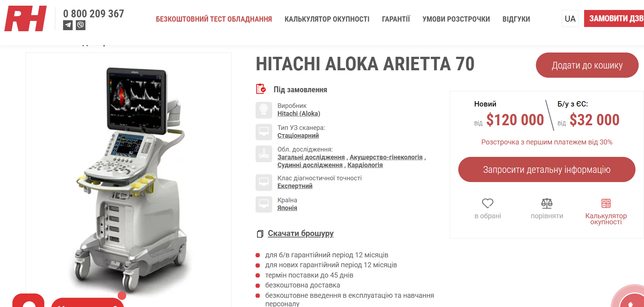Click the RH logo
Image resolution: width=644 pixels, height=307 pixels.
[26, 18]
